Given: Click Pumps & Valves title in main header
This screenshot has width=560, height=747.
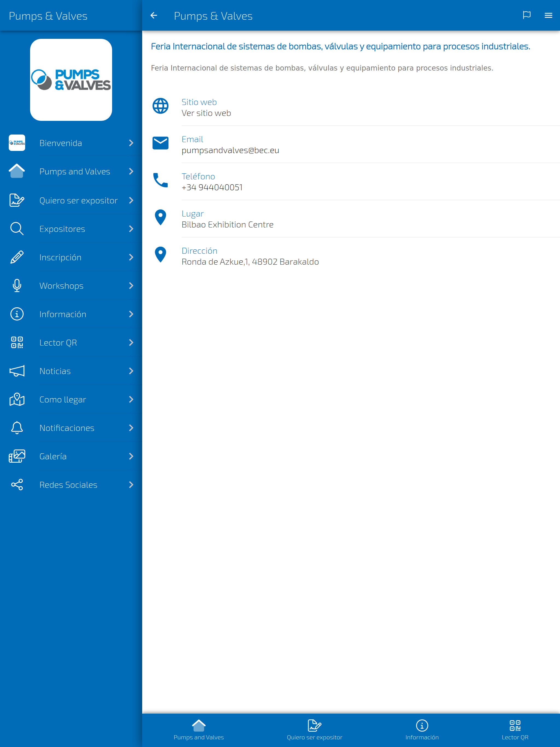Looking at the screenshot, I should 213,16.
